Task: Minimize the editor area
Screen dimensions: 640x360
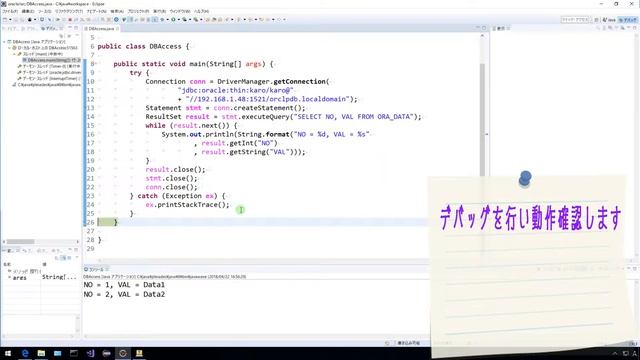Action: 478,28
